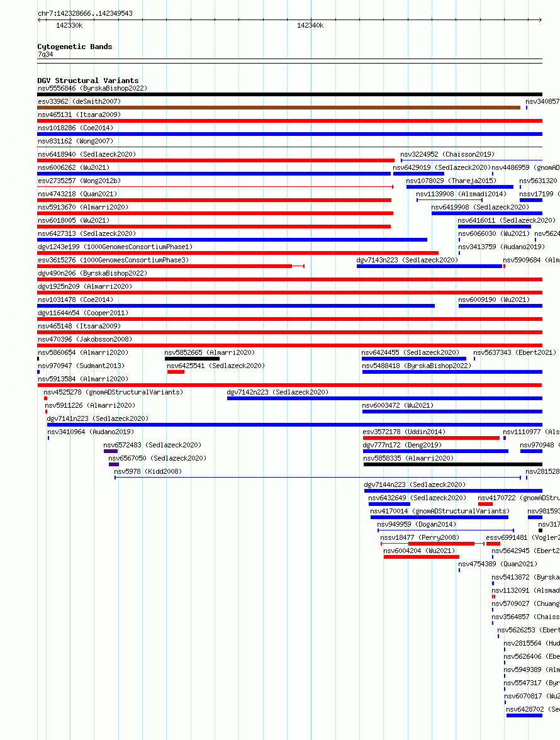Image resolution: width=560 pixels, height=740 pixels.
Task: Open nsv5978 (Kidd2008) variant
Action: coord(148,471)
